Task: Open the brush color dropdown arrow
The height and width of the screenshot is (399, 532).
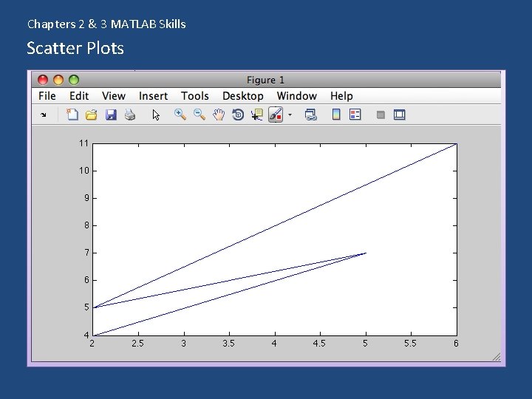Action: 290,115
